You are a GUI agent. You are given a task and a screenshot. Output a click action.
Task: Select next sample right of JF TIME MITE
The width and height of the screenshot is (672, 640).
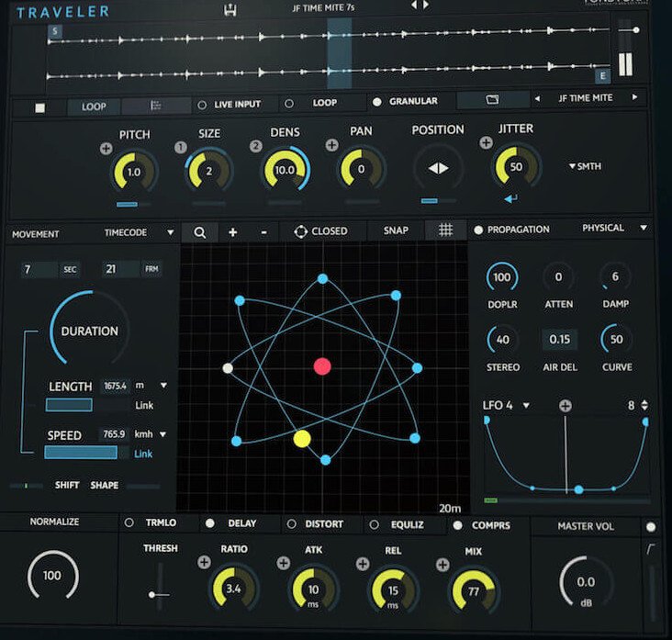634,97
